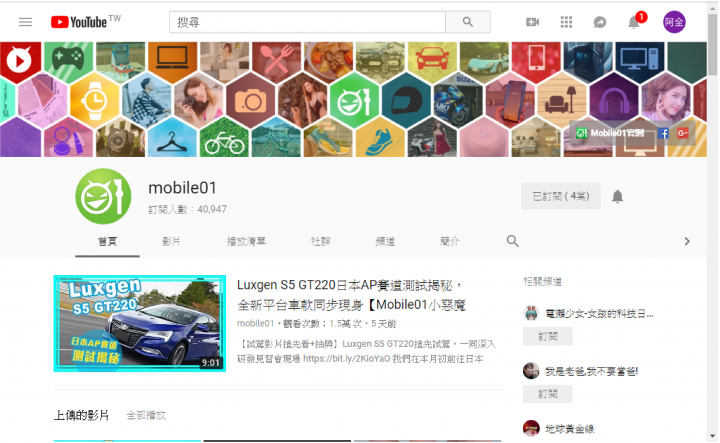The image size is (720, 443).
Task: Search within channel using tab magnifier
Action: tap(512, 241)
